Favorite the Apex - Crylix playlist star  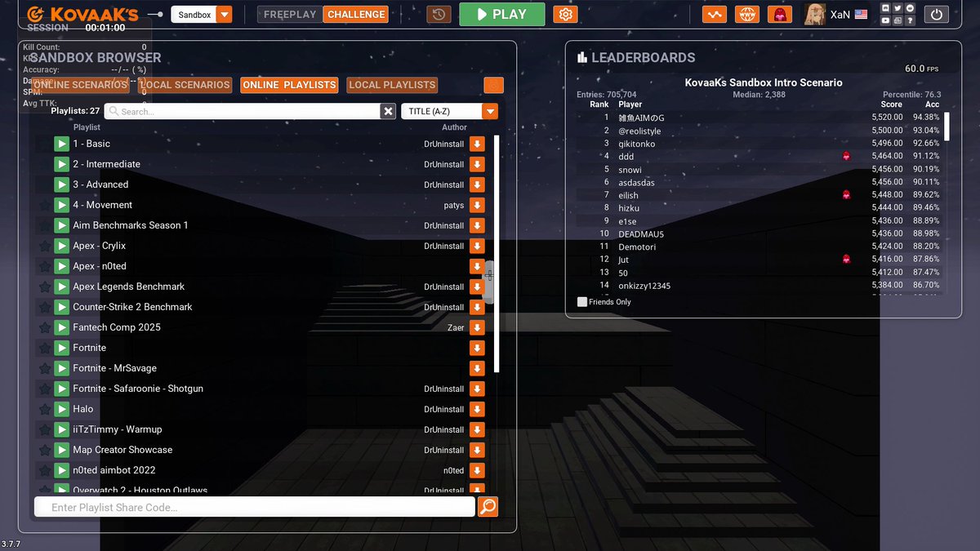point(44,246)
